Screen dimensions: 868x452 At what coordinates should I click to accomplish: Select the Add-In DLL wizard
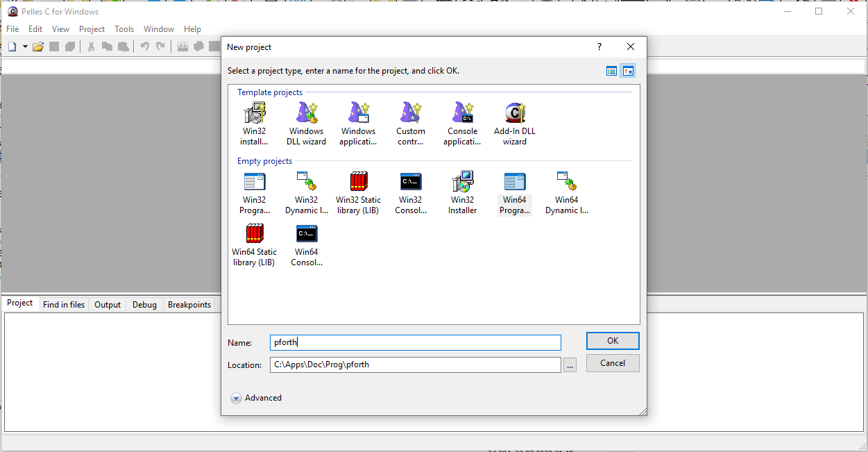(x=515, y=124)
